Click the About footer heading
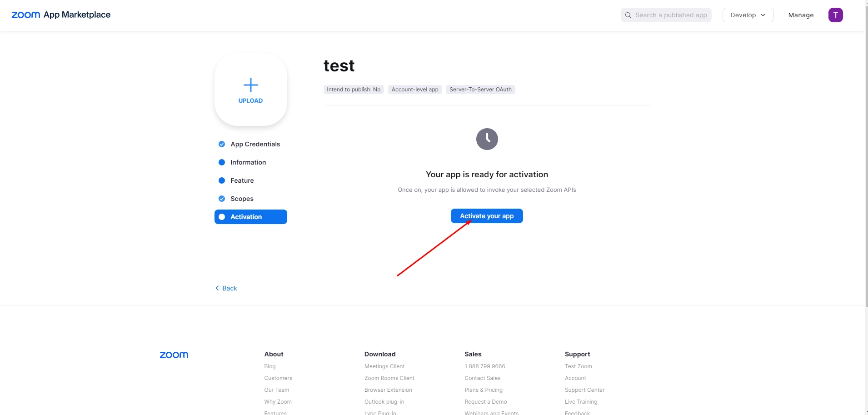This screenshot has height=415, width=868. 274,354
